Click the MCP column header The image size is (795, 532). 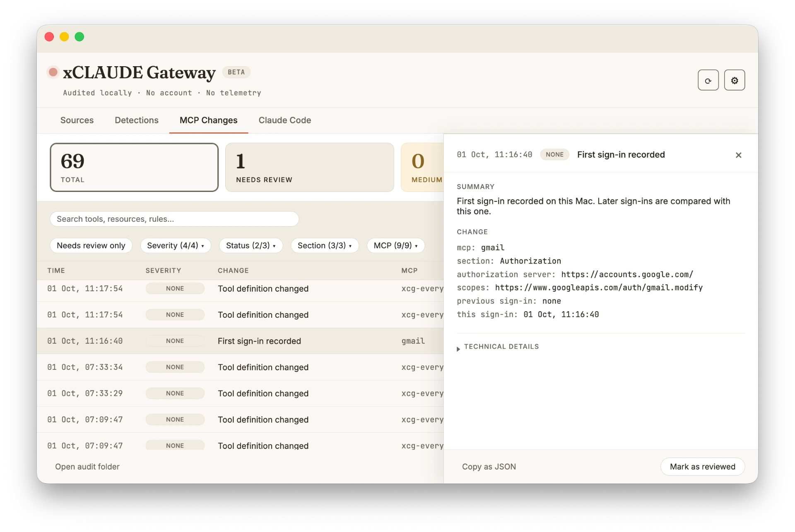click(x=409, y=271)
